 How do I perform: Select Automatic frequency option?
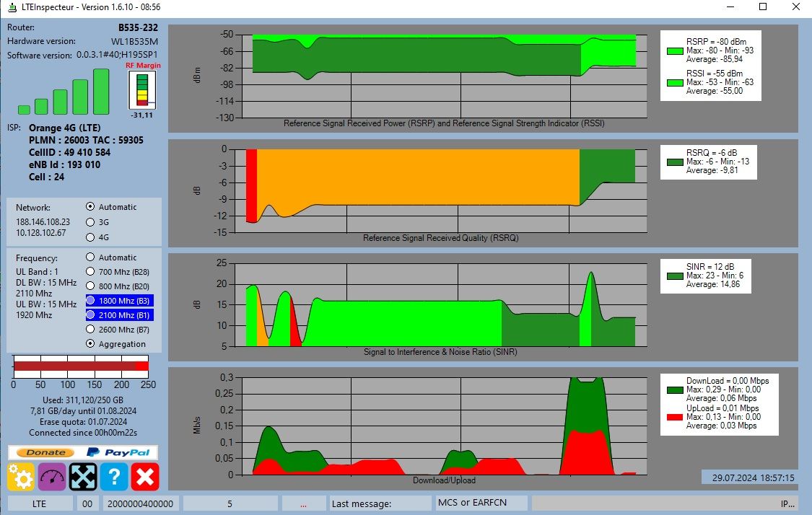coord(90,257)
